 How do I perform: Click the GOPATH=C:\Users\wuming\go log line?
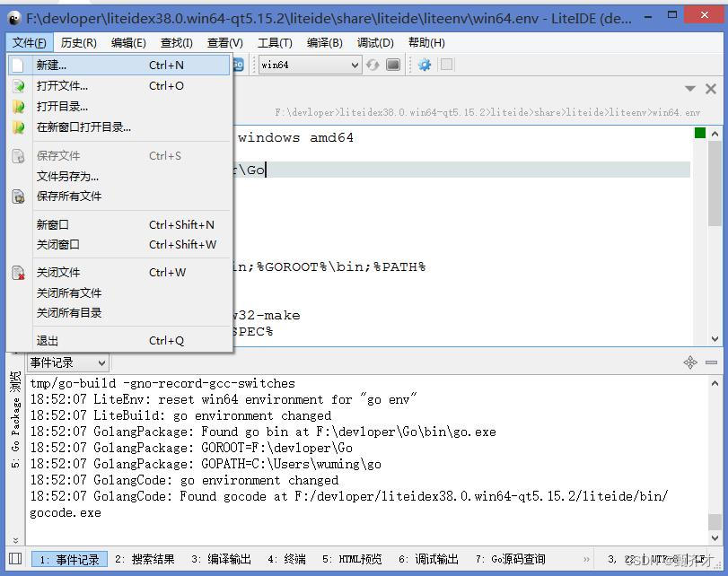tap(206, 464)
